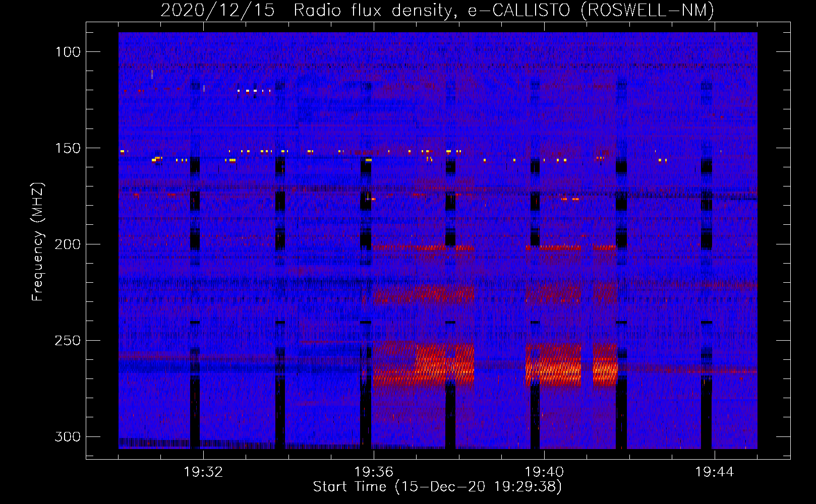Screen dimensions: 816x504
Task: Click the 19:44 time tick label
Action: coord(715,472)
